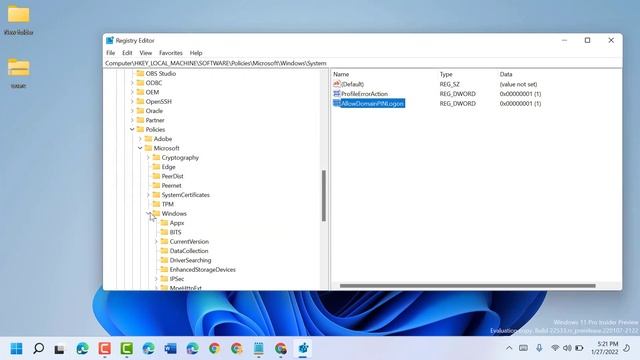Click the DataCollection folder icon
Screen dimensions: 640x360
(x=164, y=251)
